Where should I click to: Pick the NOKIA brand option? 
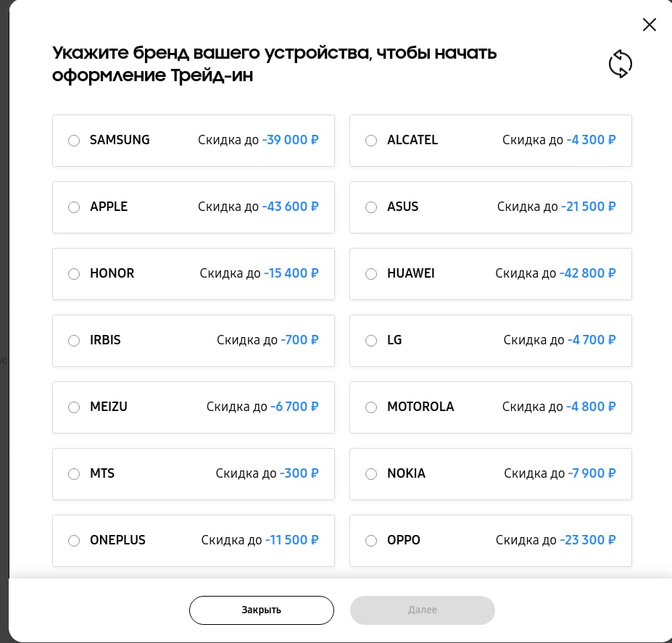tap(491, 474)
